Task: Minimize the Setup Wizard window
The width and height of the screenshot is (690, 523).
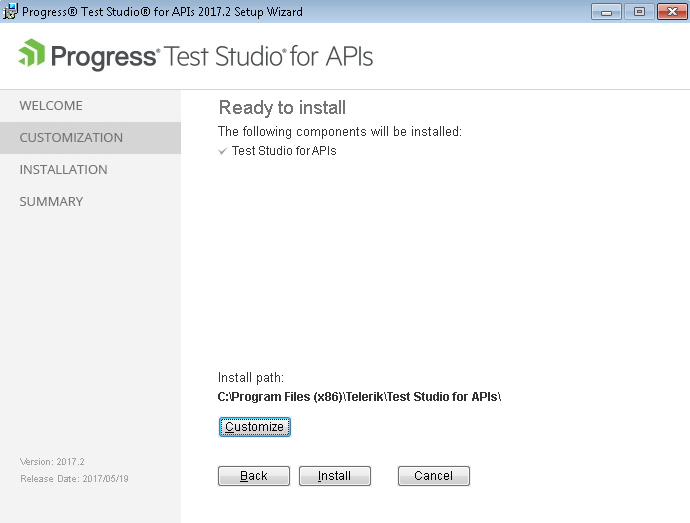Action: coord(606,12)
